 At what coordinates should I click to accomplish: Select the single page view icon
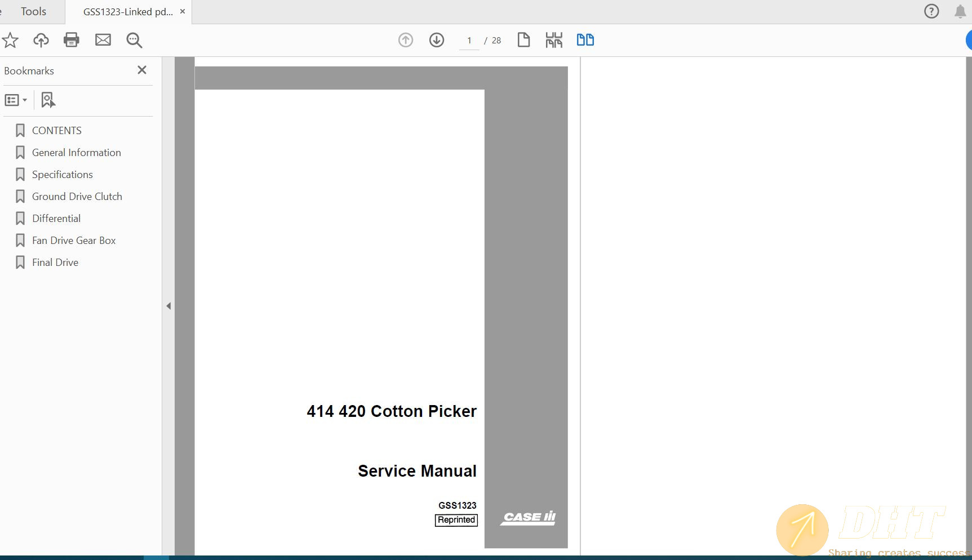click(x=523, y=40)
